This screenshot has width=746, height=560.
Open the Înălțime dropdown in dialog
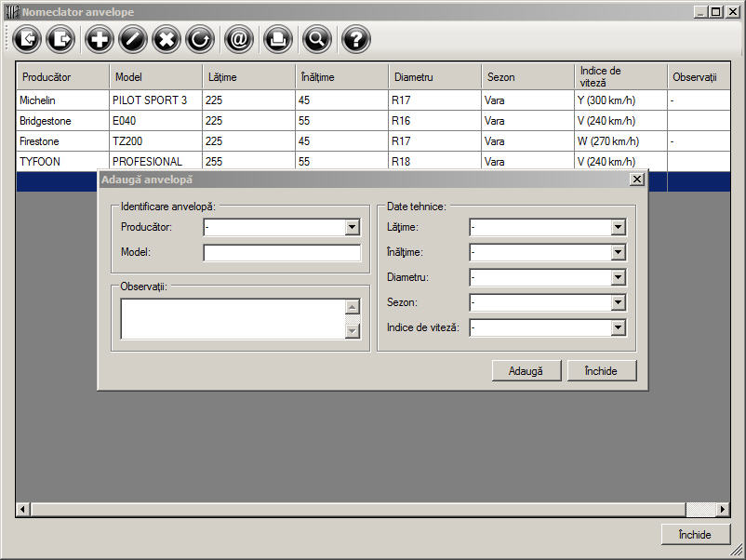618,252
